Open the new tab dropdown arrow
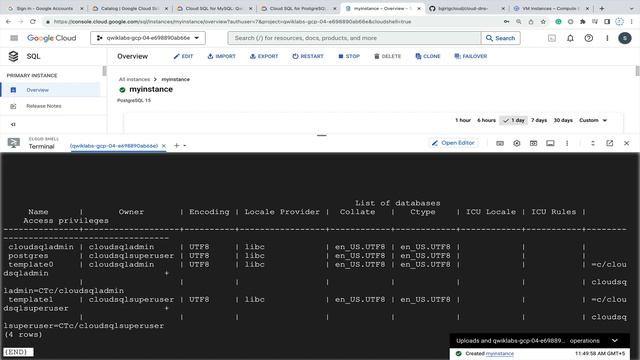The height and width of the screenshot is (360, 640). 185,146
